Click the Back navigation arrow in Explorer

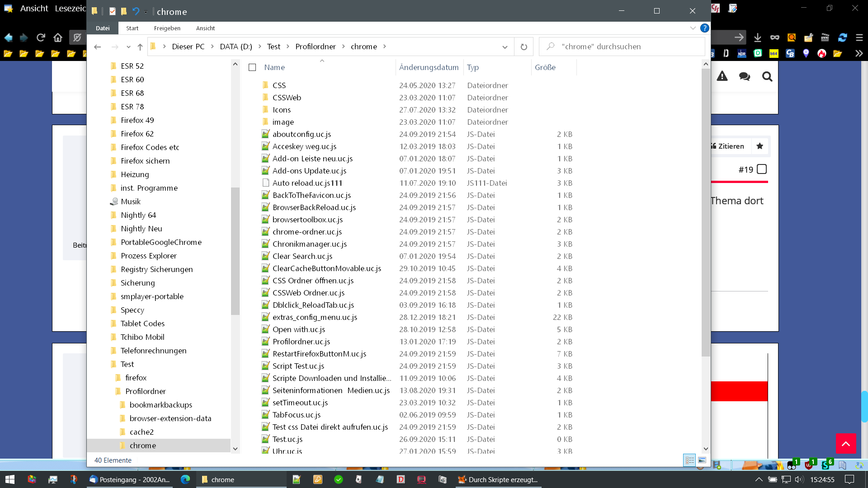pyautogui.click(x=98, y=47)
